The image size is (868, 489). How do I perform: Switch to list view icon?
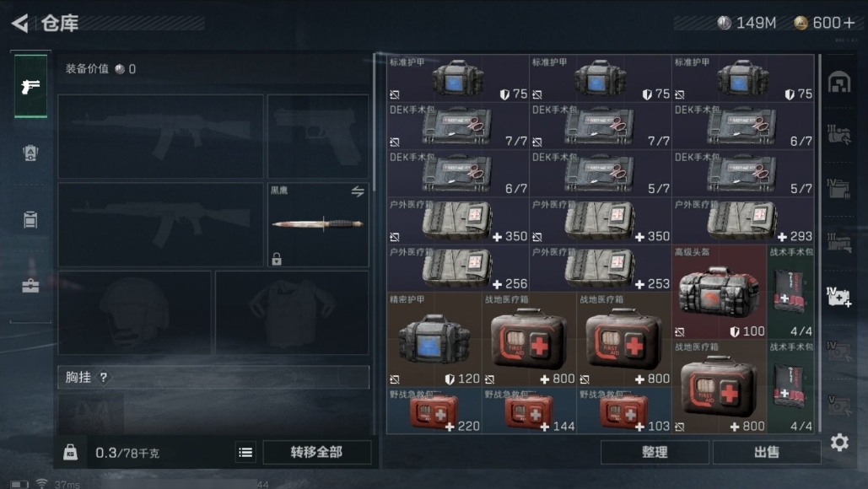(x=245, y=453)
